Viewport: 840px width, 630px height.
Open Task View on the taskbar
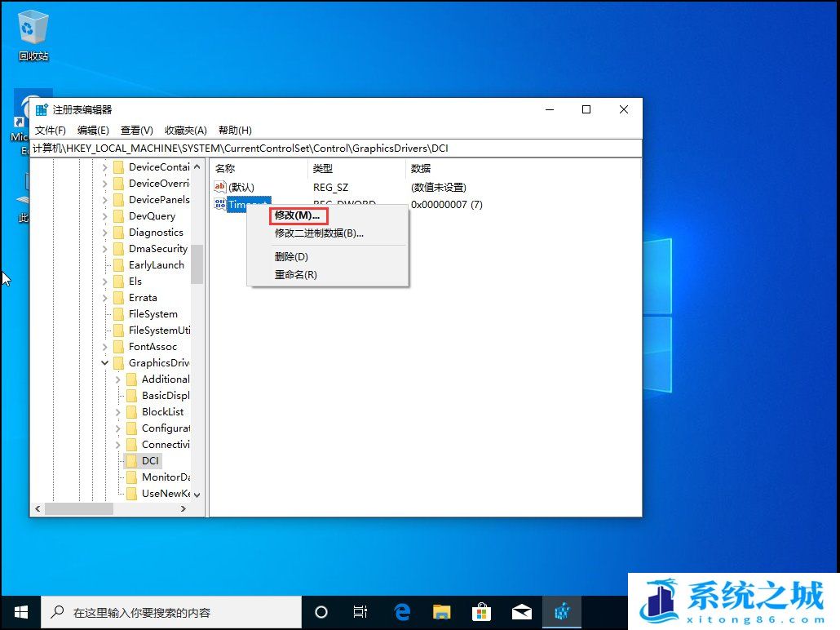coord(360,612)
